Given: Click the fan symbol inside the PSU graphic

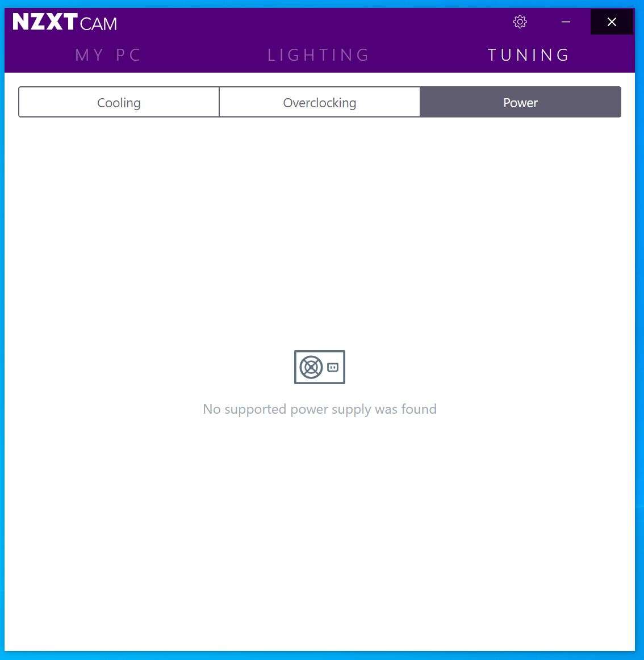Looking at the screenshot, I should coord(311,367).
